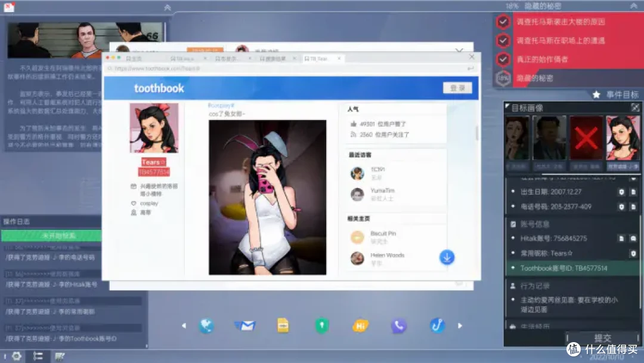Open the green shield password app
Viewport: 644px width, 363px height.
tap(321, 325)
